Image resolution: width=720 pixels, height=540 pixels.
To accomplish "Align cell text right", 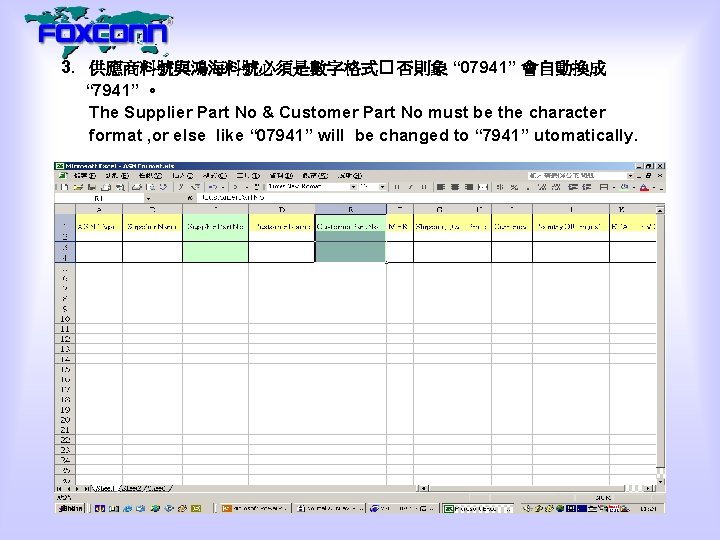I will pos(469,187).
